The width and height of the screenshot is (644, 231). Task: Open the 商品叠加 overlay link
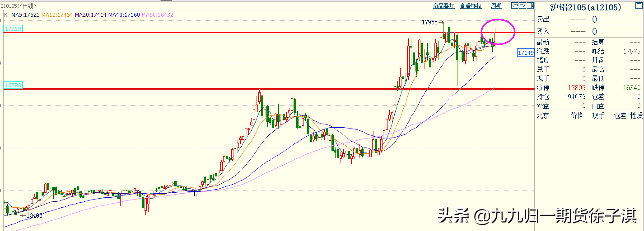[x=444, y=6]
